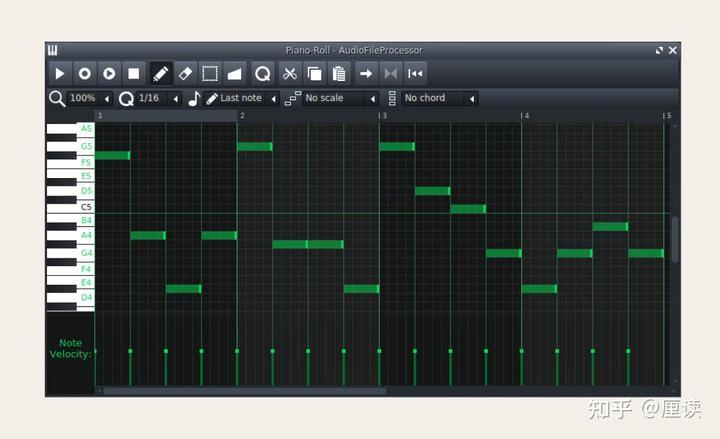
Task: Select the G5 note at bar 2
Action: [x=255, y=146]
